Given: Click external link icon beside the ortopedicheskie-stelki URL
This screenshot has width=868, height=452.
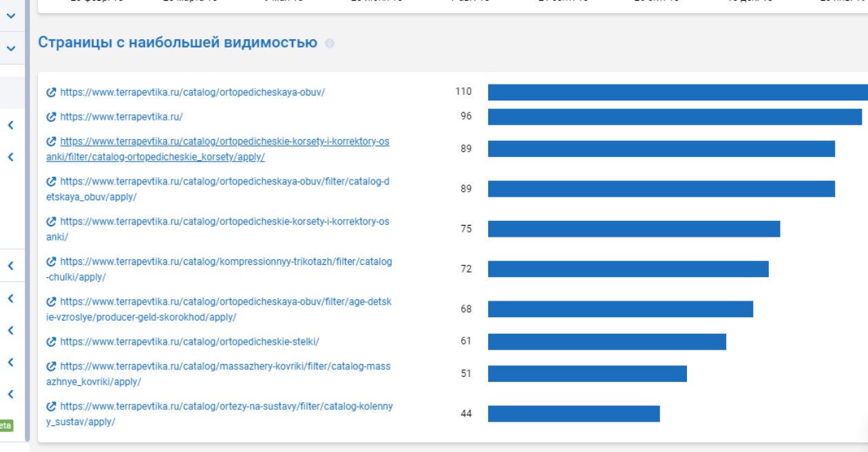Looking at the screenshot, I should [51, 342].
